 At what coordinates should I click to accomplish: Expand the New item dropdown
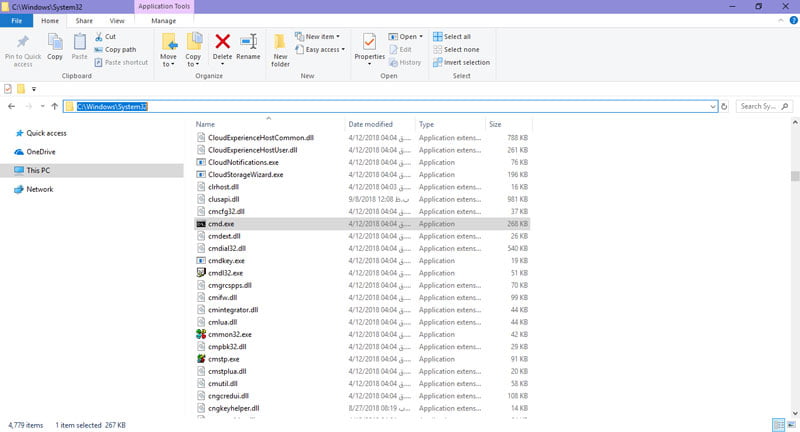point(324,36)
